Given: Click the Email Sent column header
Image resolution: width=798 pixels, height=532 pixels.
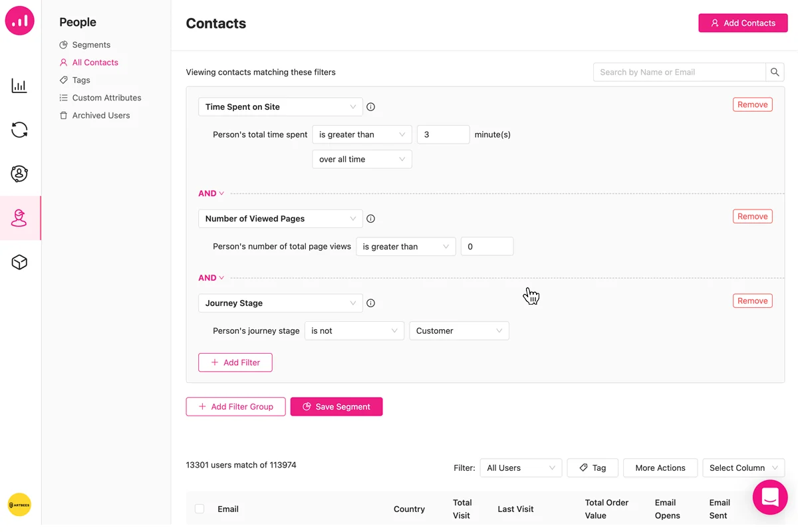Looking at the screenshot, I should (x=720, y=509).
